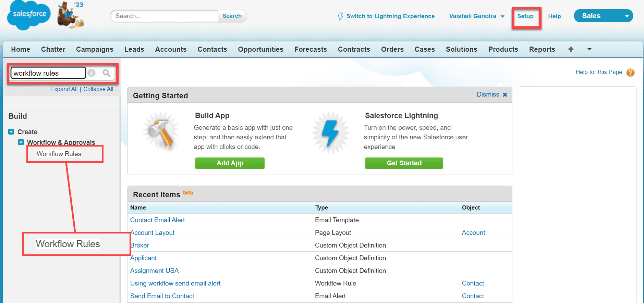Click the global Search button
The height and width of the screenshot is (303, 644).
point(232,16)
